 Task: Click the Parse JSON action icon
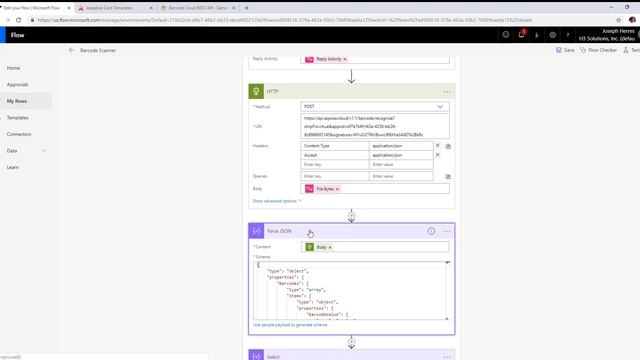[256, 231]
